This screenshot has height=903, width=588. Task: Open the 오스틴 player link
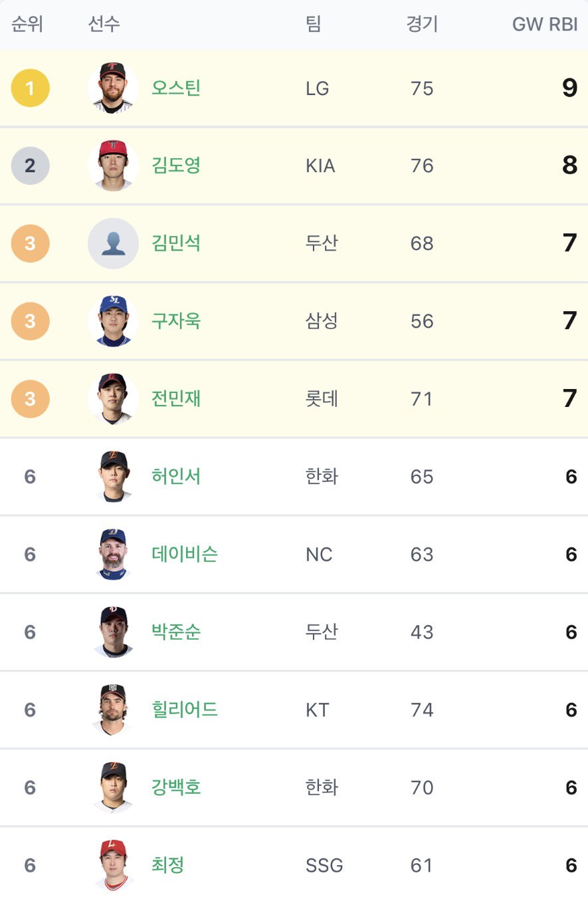176,88
